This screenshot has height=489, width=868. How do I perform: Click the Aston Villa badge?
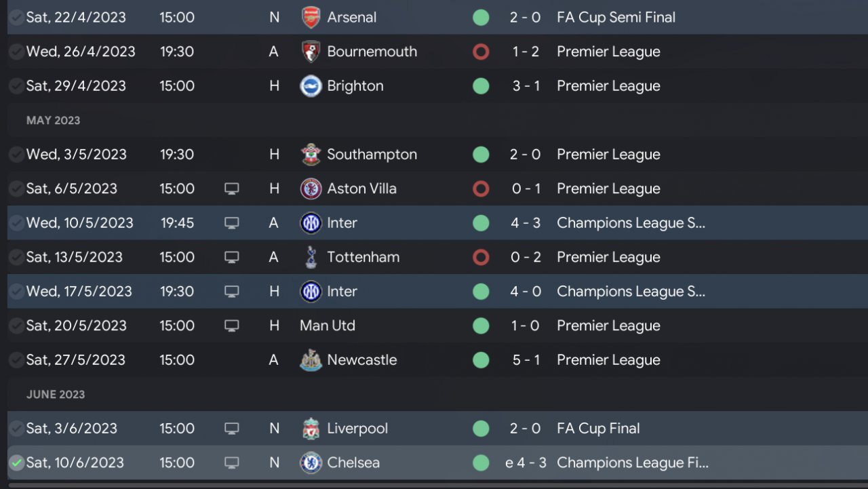[311, 189]
